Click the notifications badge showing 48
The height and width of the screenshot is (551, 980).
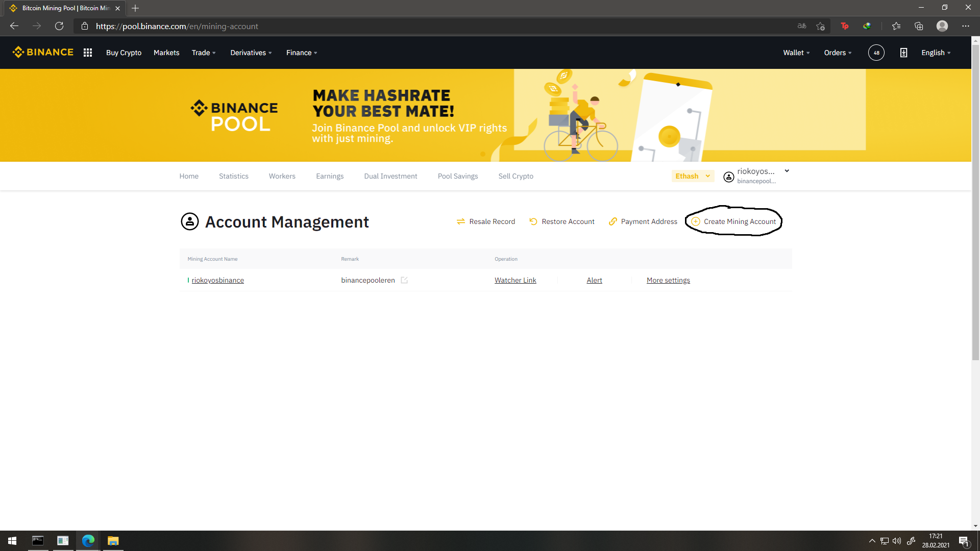pyautogui.click(x=876, y=53)
